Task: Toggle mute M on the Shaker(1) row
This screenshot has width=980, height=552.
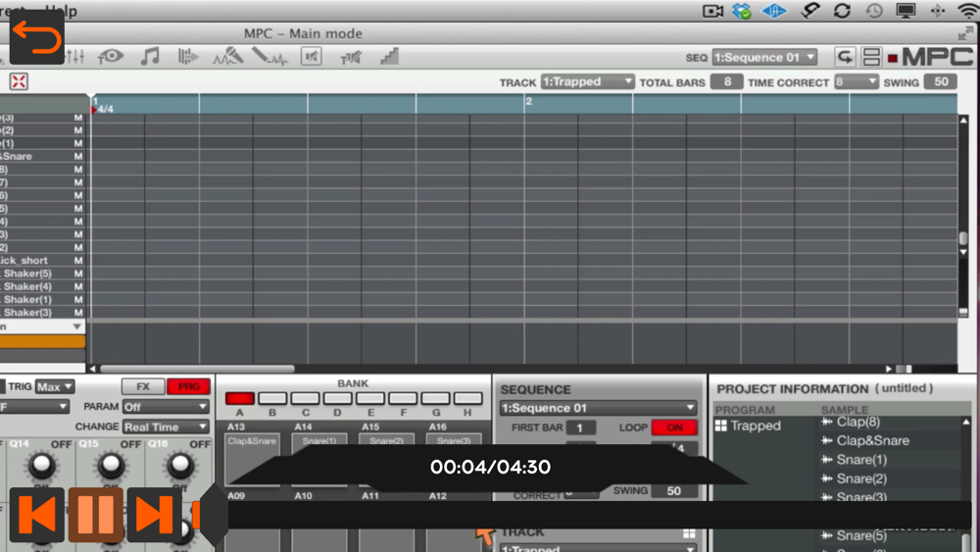Action: (78, 299)
